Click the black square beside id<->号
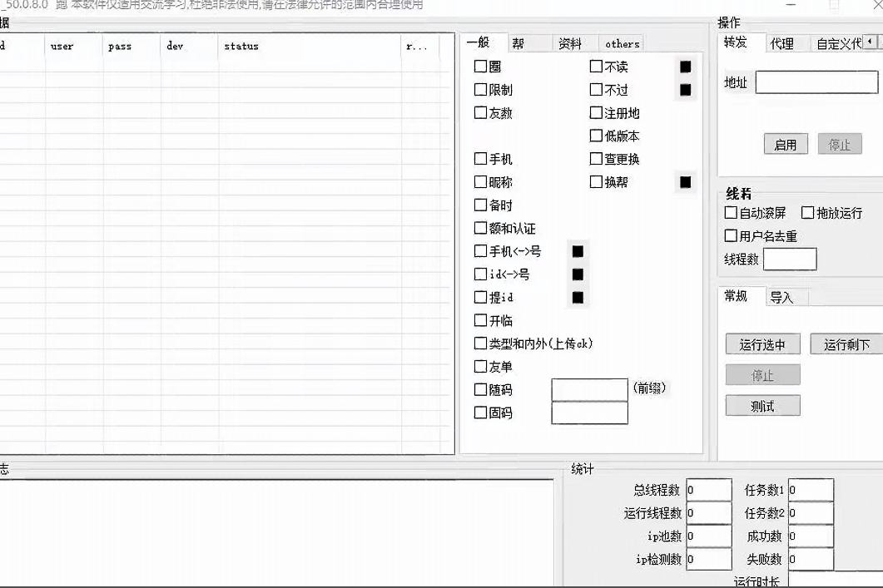The height and width of the screenshot is (588, 883). point(578,274)
